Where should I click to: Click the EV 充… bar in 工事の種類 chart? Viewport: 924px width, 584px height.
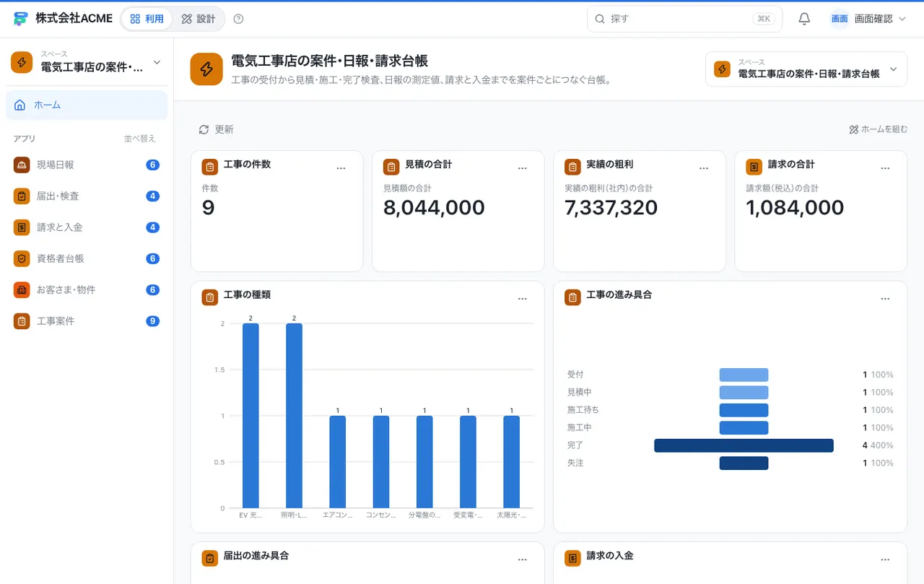250,416
